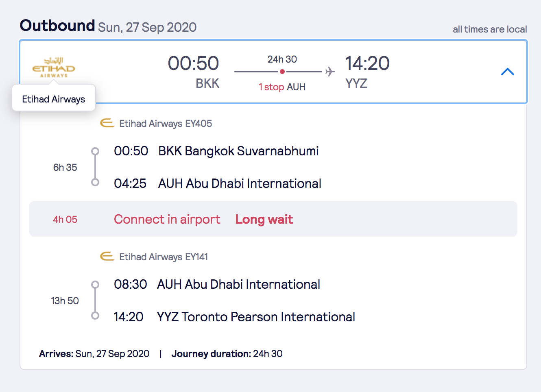The image size is (541, 392).
Task: Click the 24h 30 duration in header
Action: 282,59
